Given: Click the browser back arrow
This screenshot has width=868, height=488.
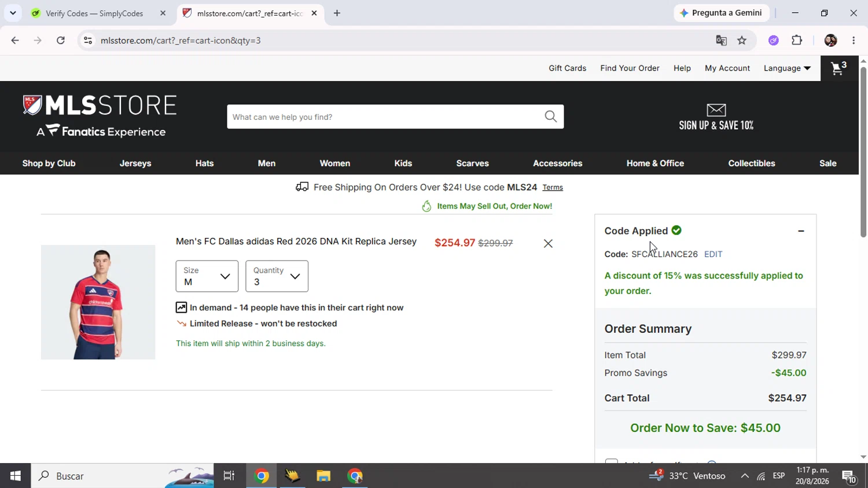Looking at the screenshot, I should tap(15, 41).
